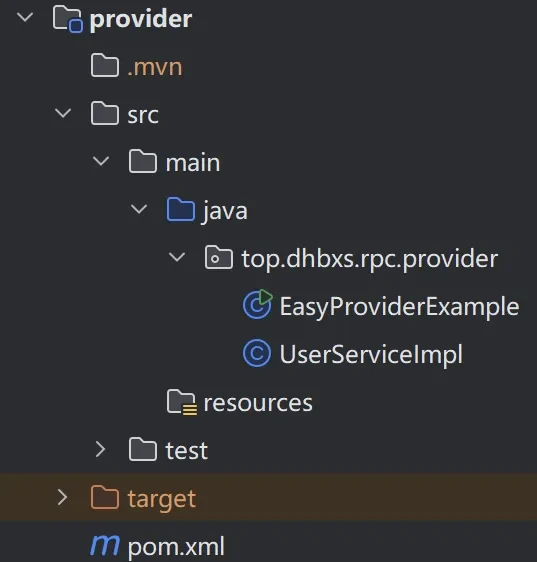Collapse the provider module node
This screenshot has height=562, width=537.
25,17
